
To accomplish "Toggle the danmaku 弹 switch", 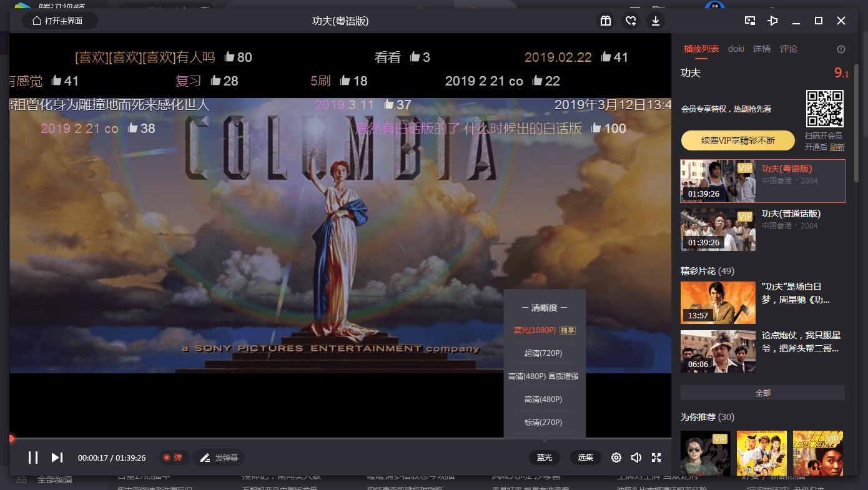I will 172,458.
